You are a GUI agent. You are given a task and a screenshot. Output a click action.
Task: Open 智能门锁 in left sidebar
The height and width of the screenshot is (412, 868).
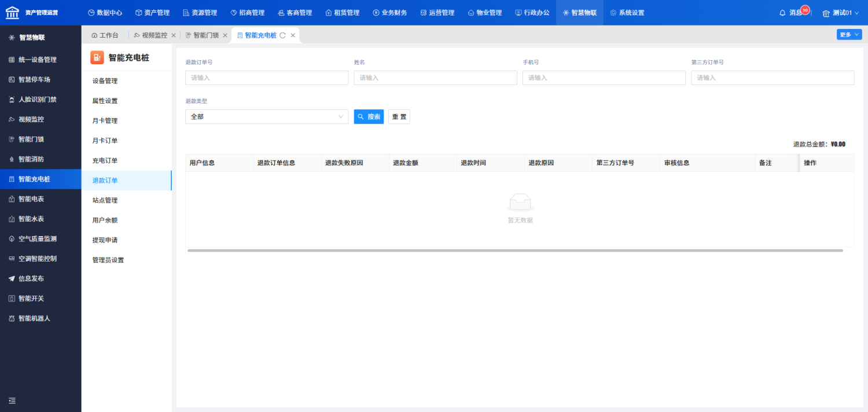(41, 139)
